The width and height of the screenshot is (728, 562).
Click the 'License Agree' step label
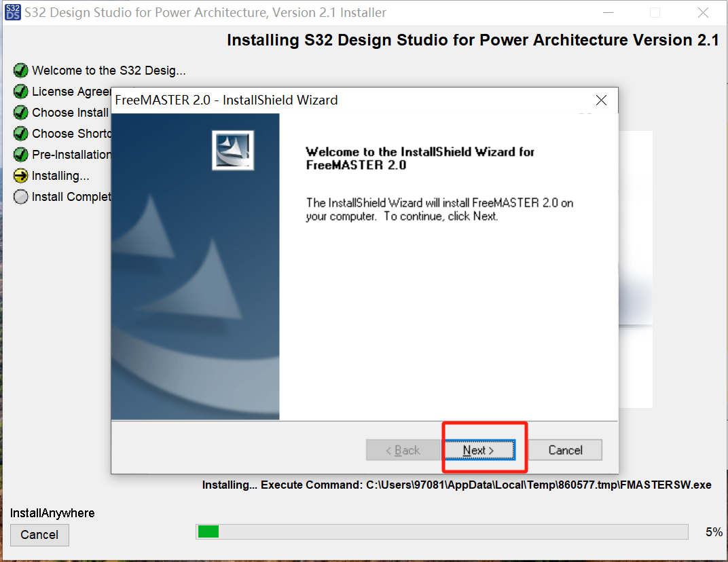point(71,92)
